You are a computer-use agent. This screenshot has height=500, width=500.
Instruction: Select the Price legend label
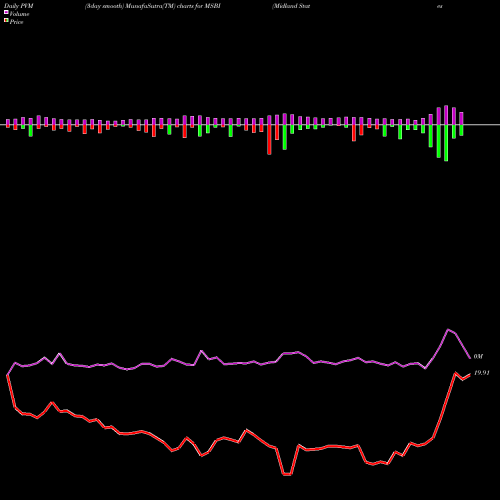coord(16,22)
